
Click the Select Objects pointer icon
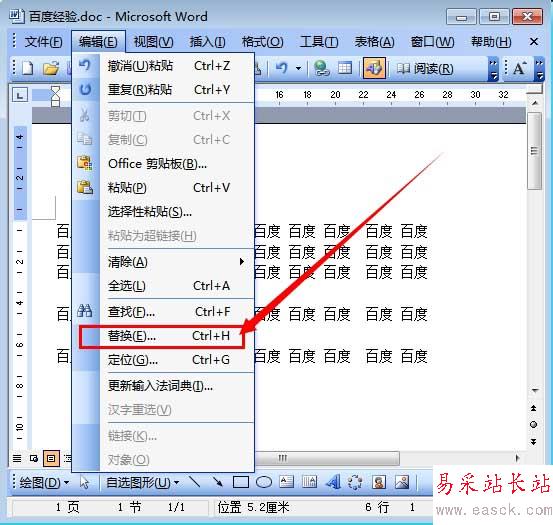[84, 482]
